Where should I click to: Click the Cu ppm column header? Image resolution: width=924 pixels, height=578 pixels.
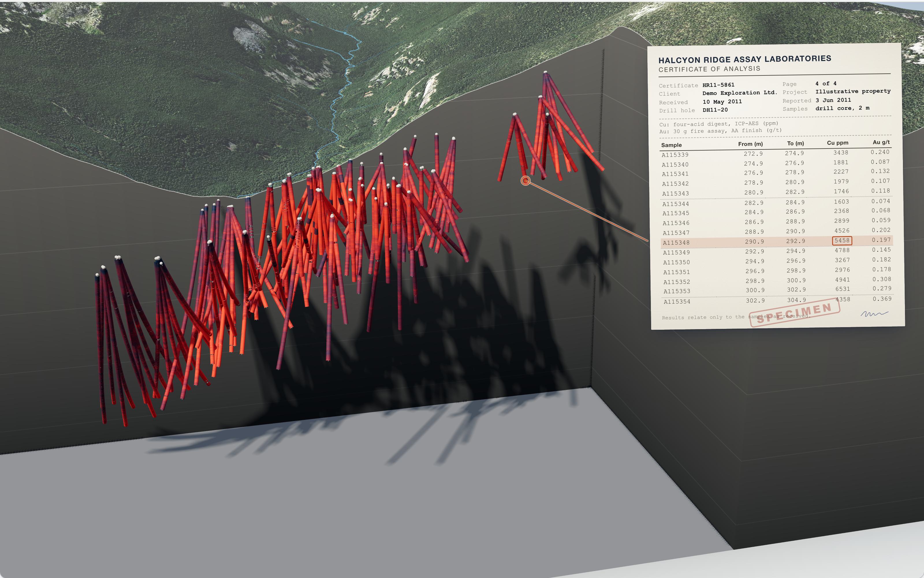pos(838,143)
